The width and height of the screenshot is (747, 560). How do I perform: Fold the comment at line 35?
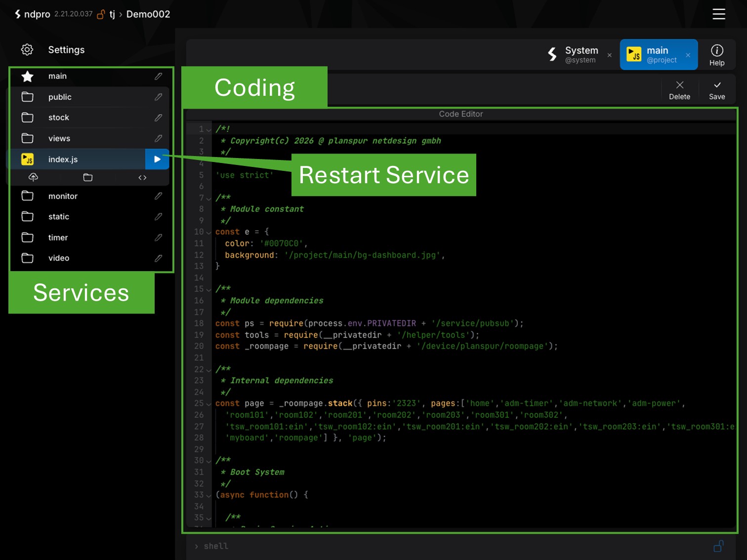pyautogui.click(x=209, y=519)
